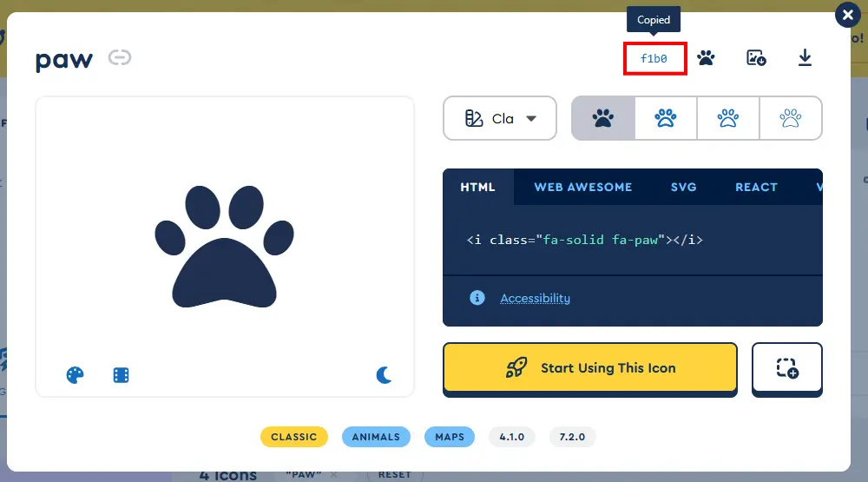Toggle dark mode moon in preview
Image resolution: width=868 pixels, height=482 pixels.
tap(384, 375)
